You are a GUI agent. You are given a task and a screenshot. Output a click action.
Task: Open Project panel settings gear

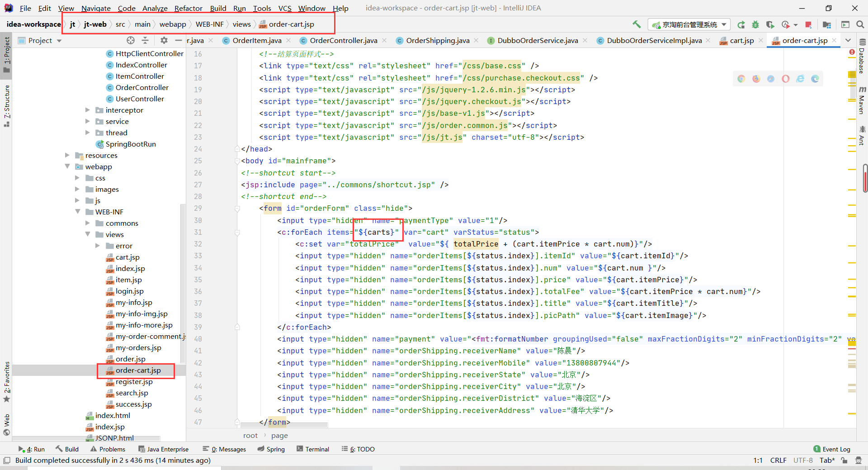click(x=164, y=40)
